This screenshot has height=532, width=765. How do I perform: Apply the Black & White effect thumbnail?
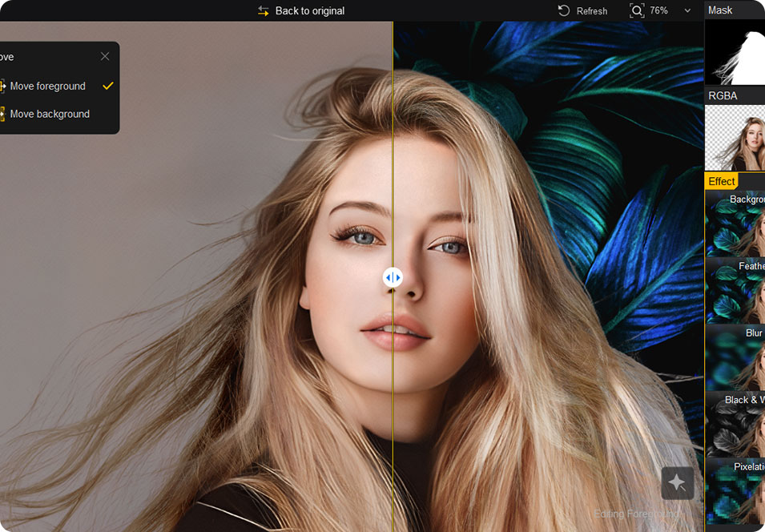pos(735,425)
